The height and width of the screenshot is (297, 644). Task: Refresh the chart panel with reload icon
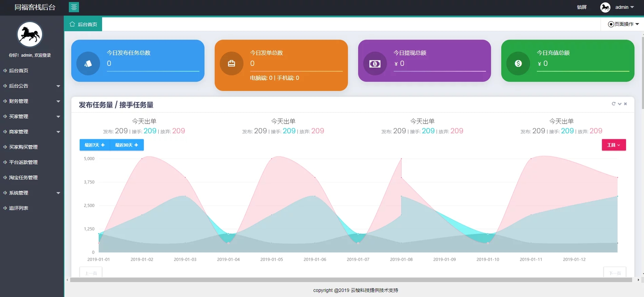613,104
